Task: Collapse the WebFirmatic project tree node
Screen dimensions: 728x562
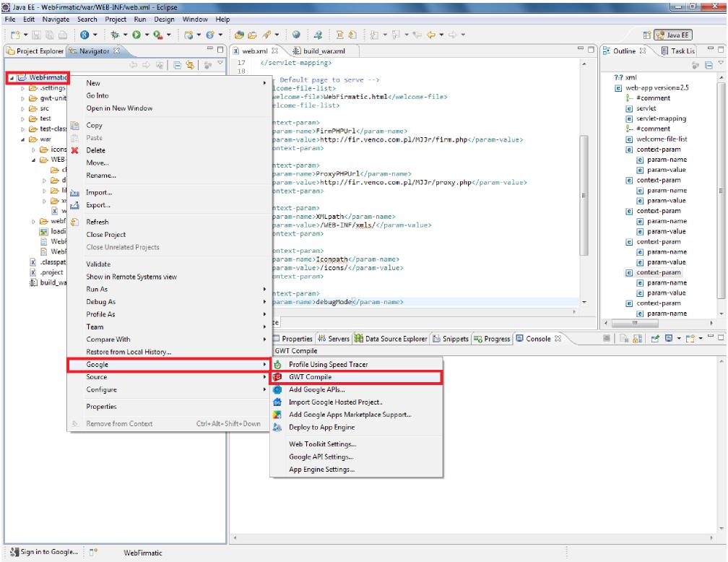Action: pyautogui.click(x=11, y=77)
